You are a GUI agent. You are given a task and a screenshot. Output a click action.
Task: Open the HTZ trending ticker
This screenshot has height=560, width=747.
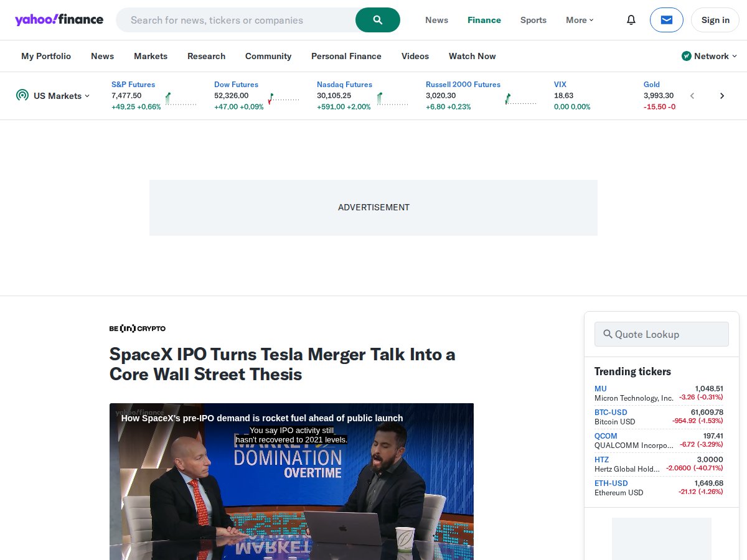click(601, 460)
